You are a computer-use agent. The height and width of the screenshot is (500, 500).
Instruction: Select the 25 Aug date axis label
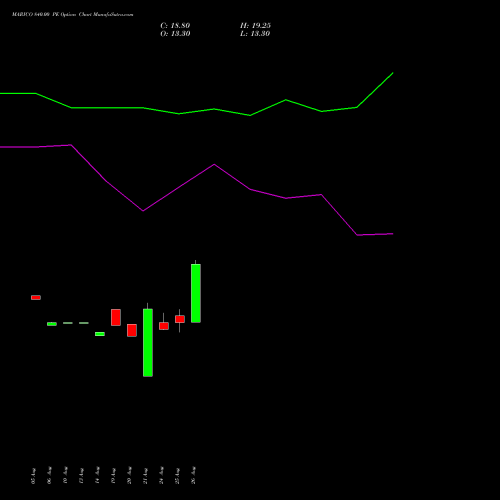[177, 476]
